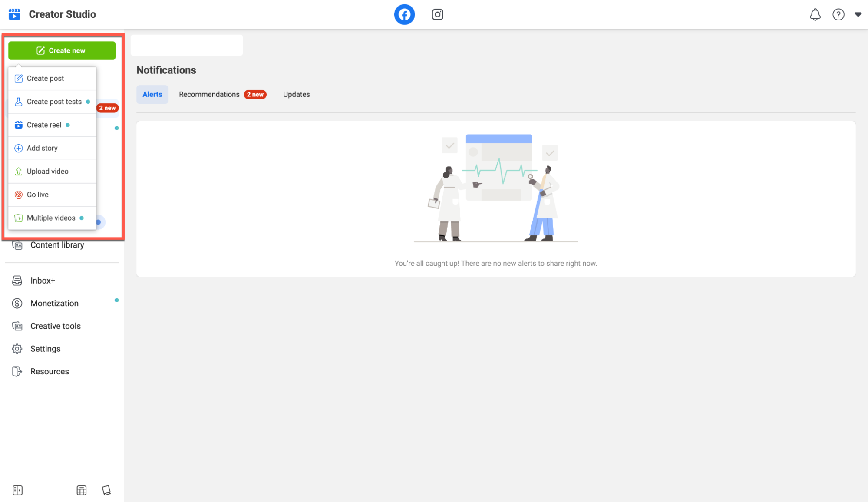Click the Add story icon

click(x=19, y=148)
